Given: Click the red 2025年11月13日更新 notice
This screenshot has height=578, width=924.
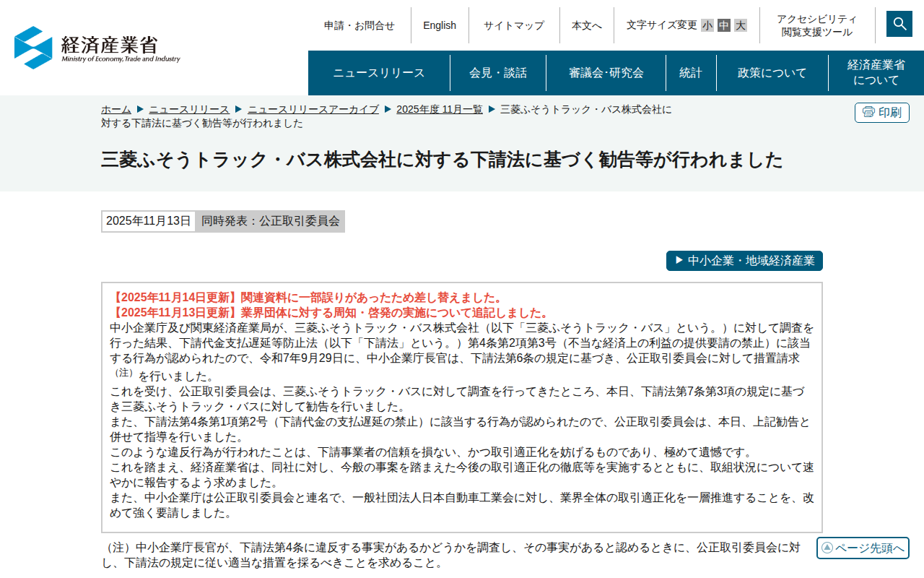Looking at the screenshot, I should tap(331, 313).
